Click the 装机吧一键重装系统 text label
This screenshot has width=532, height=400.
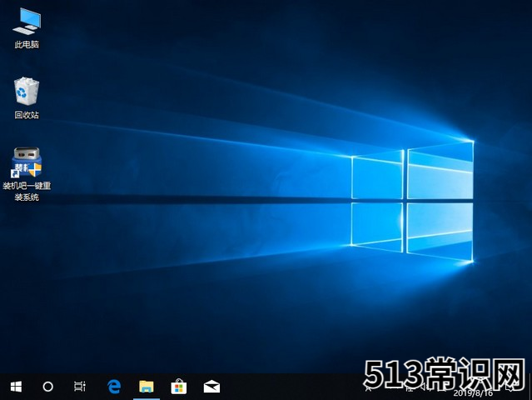(27, 191)
